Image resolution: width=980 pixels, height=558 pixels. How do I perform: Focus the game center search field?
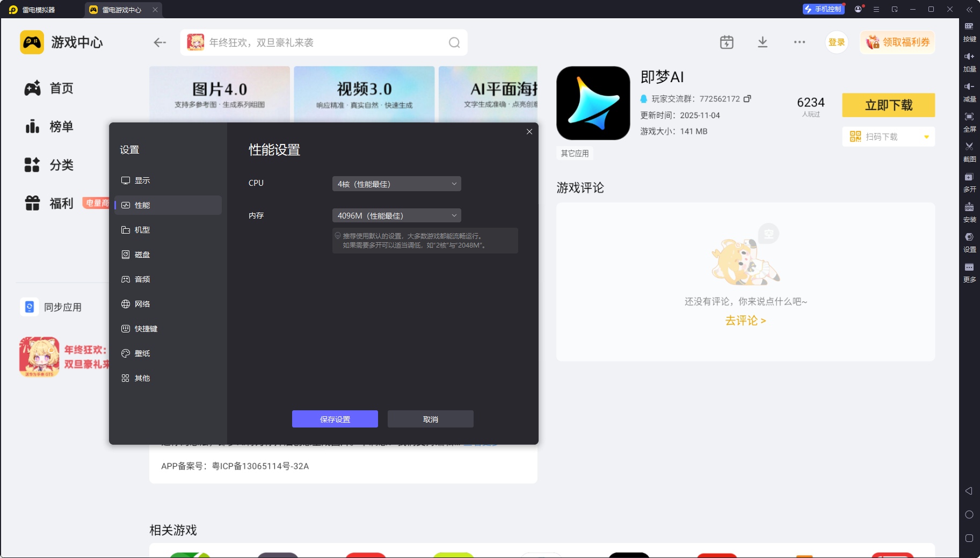pos(324,42)
